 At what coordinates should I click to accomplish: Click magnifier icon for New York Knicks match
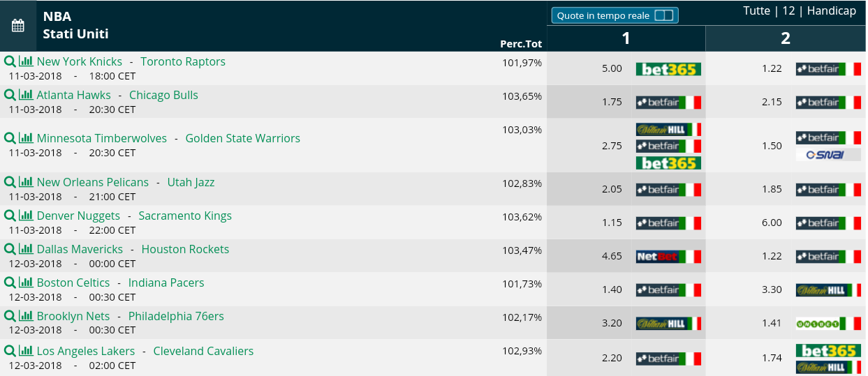(x=10, y=61)
